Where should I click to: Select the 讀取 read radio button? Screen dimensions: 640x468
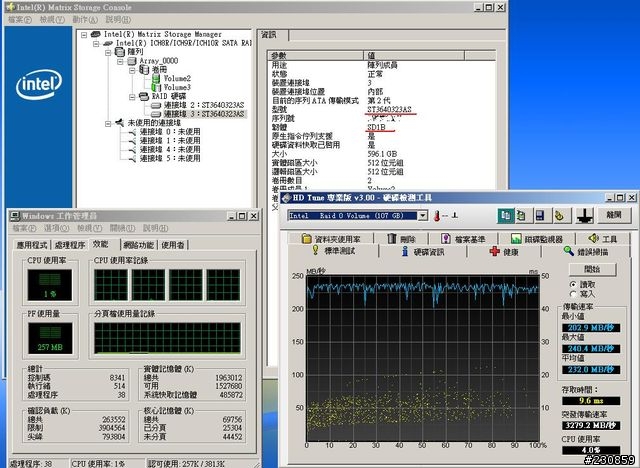[573, 284]
